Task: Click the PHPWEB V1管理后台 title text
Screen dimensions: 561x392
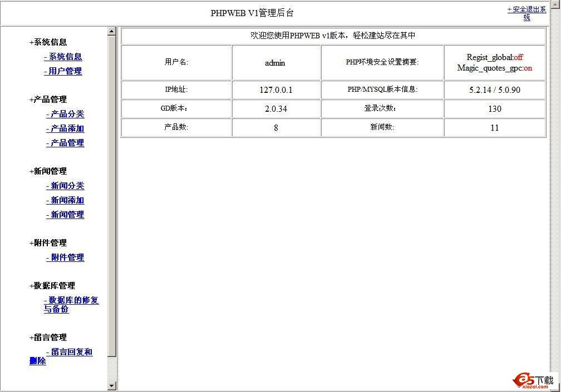Action: tap(252, 13)
